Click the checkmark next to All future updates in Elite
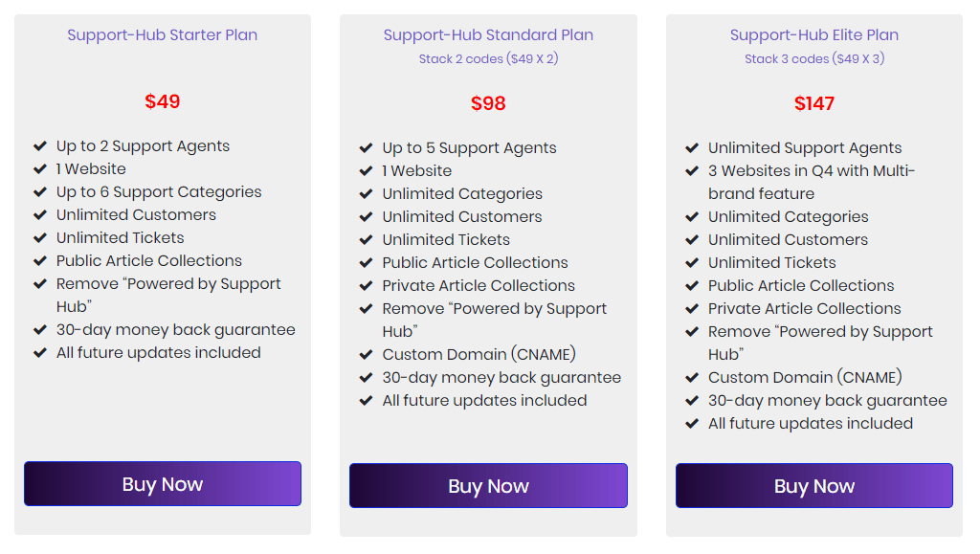 click(692, 423)
